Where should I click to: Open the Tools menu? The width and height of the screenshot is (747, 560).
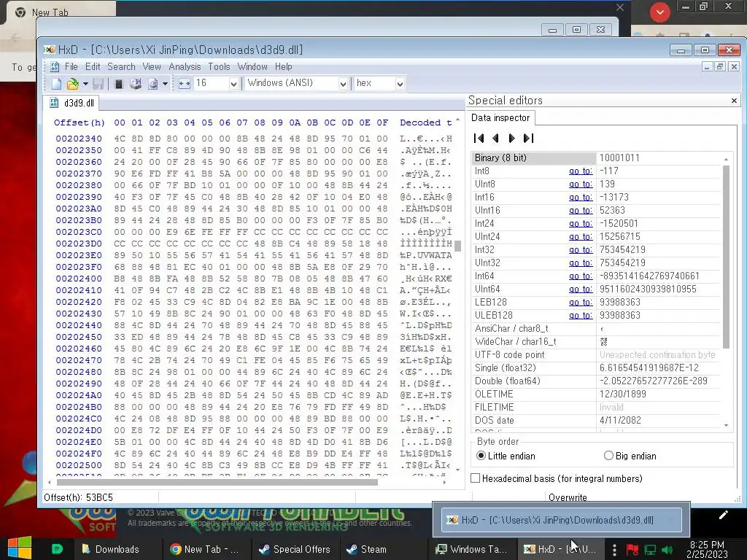pos(219,66)
